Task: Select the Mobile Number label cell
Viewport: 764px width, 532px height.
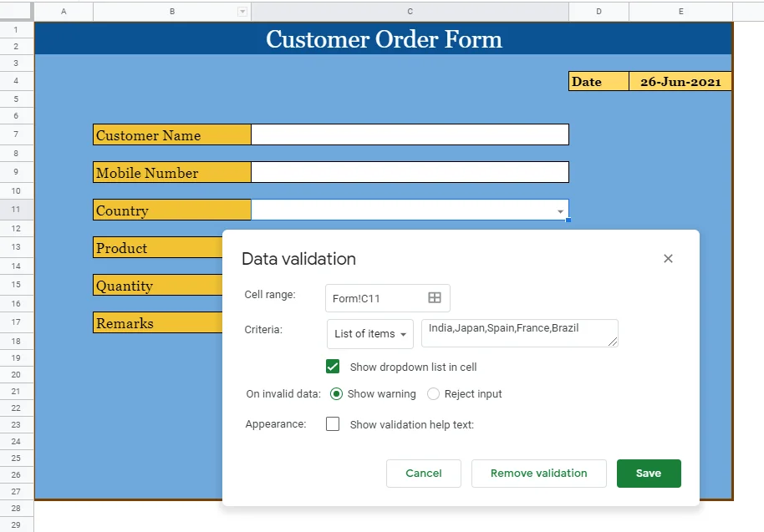Action: 172,172
